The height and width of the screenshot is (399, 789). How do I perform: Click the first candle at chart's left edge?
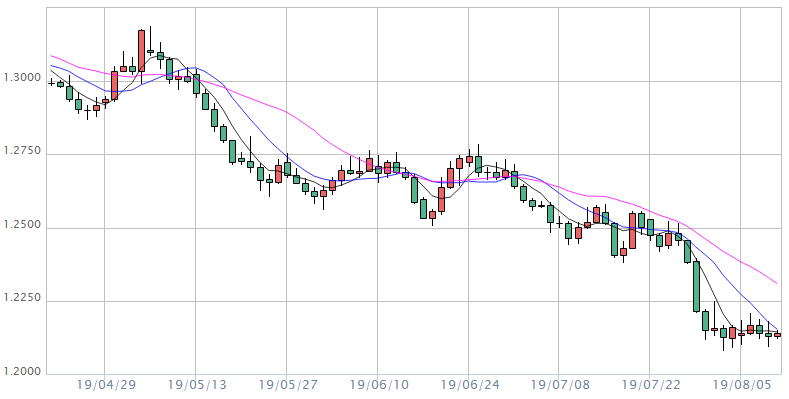[x=51, y=83]
